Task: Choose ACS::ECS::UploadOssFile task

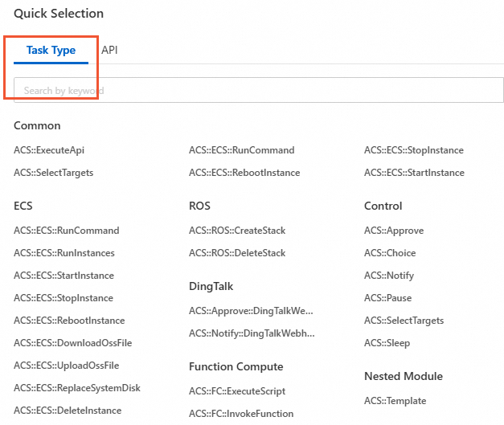Action: [x=67, y=366]
